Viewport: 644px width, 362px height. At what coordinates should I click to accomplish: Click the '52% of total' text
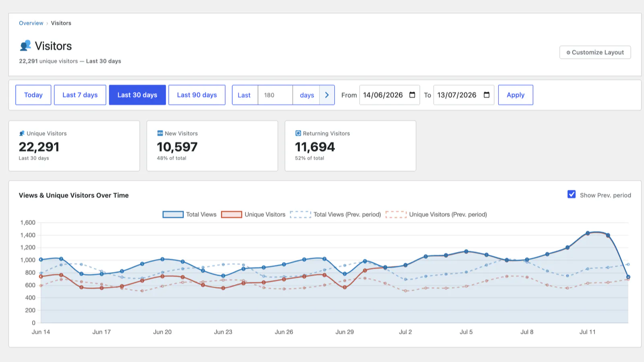coord(310,158)
